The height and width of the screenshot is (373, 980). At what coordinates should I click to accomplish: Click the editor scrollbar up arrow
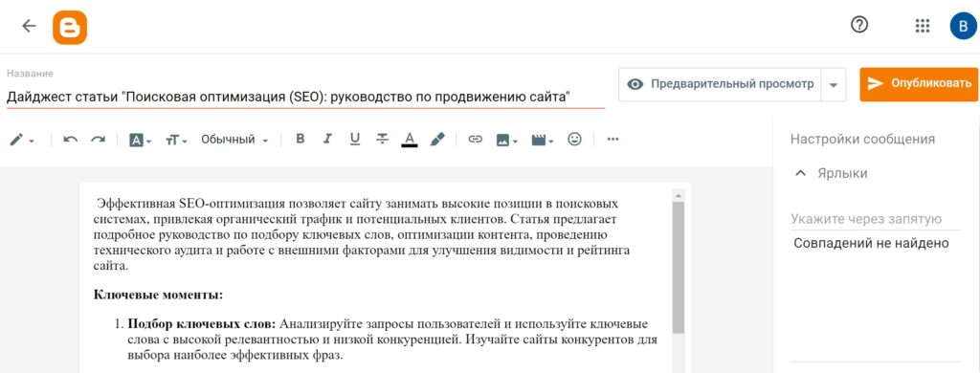679,195
